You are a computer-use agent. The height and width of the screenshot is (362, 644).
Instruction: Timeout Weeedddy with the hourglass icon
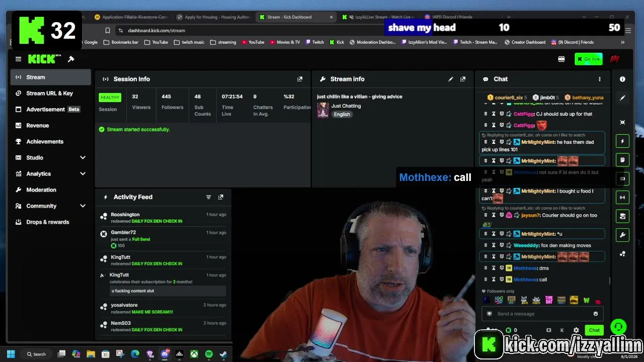coord(494,245)
